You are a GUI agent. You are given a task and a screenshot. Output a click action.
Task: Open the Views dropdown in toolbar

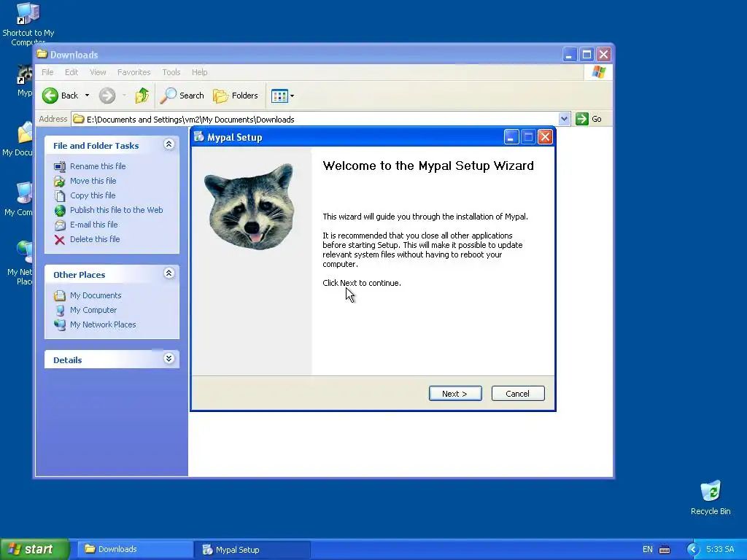point(282,96)
